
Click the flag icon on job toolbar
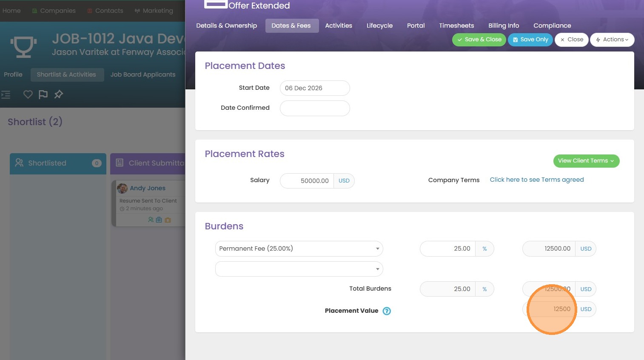click(x=43, y=94)
